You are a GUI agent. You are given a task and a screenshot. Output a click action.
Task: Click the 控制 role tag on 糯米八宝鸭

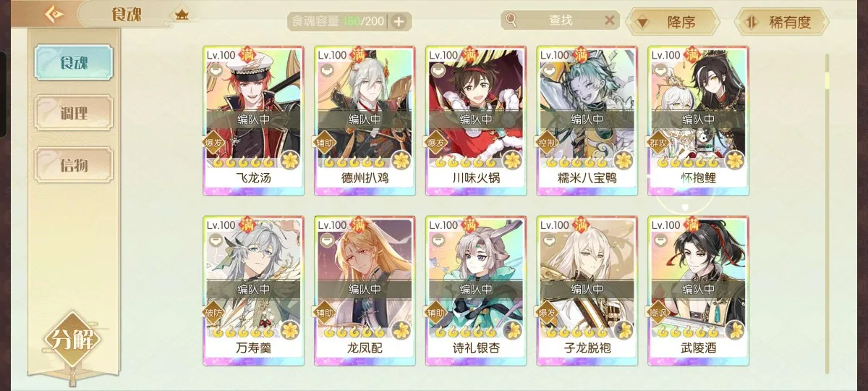coord(548,142)
